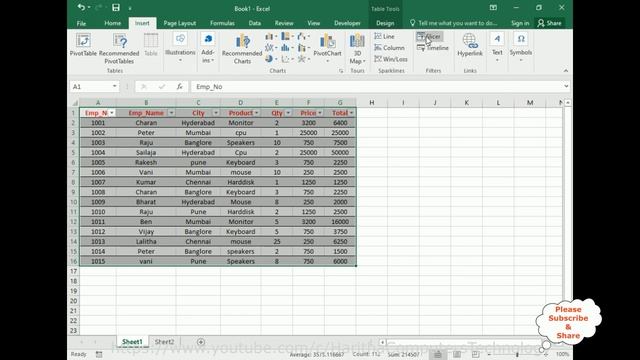Viewport: 640px width, 360px height.
Task: Insert a Line sparkline
Action: coord(384,36)
